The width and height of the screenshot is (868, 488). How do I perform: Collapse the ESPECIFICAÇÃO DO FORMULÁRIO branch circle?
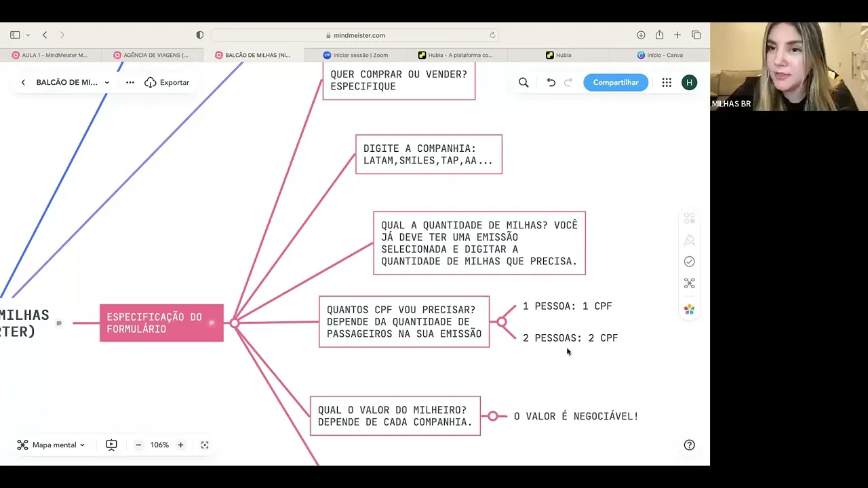[235, 323]
